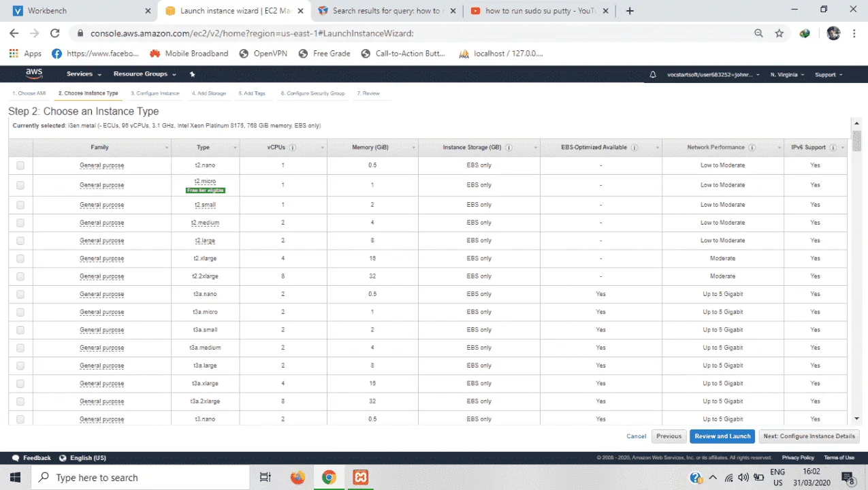
Task: Open the Support dropdown menu
Action: tap(829, 74)
